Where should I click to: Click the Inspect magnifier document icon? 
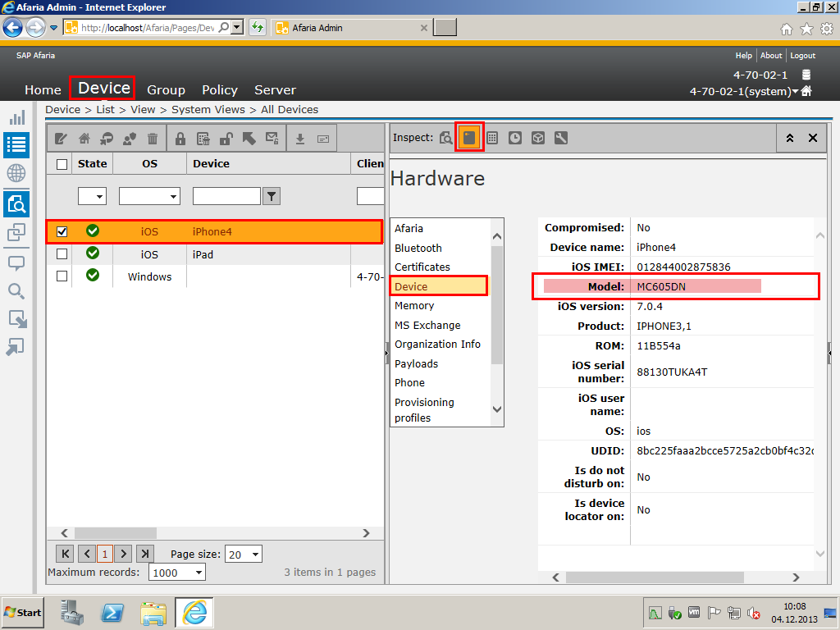coord(445,138)
